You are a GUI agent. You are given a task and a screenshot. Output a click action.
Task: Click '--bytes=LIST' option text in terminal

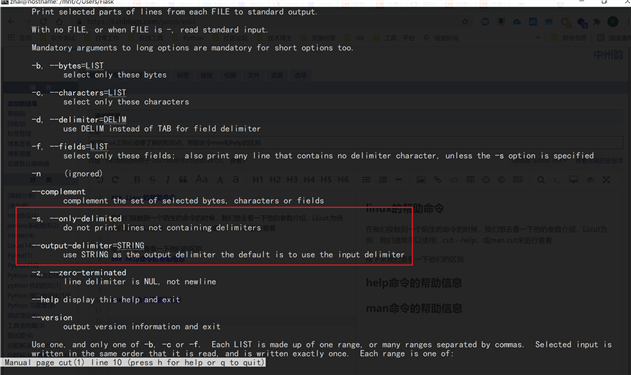tap(77, 66)
